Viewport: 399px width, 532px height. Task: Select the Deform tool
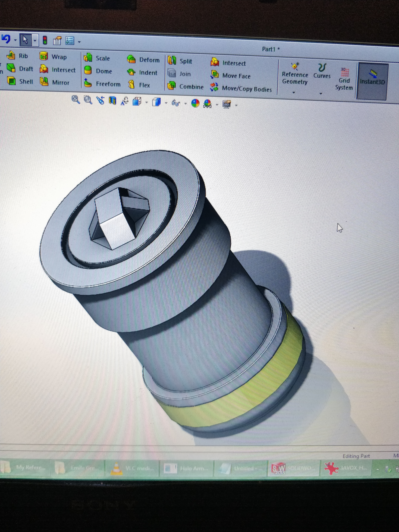pyautogui.click(x=143, y=60)
